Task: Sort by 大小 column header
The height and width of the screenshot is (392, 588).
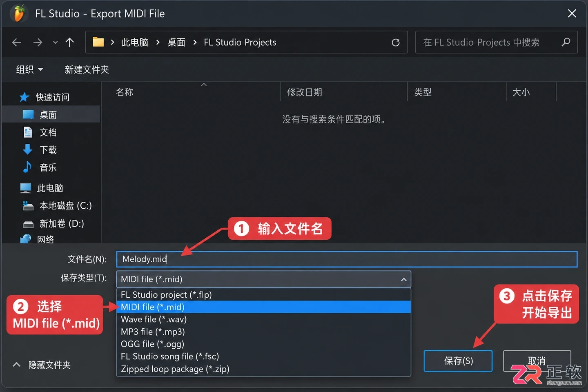Action: [x=521, y=92]
